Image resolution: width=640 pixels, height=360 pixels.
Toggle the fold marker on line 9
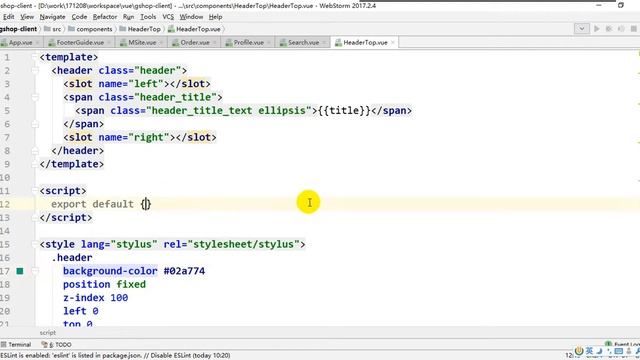(x=35, y=164)
